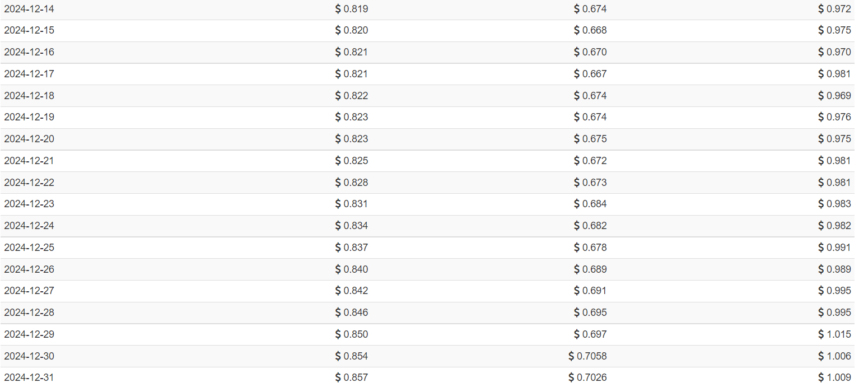Image resolution: width=868 pixels, height=387 pixels.
Task: Click the dollar icon before 1.015
Action: tap(821, 334)
